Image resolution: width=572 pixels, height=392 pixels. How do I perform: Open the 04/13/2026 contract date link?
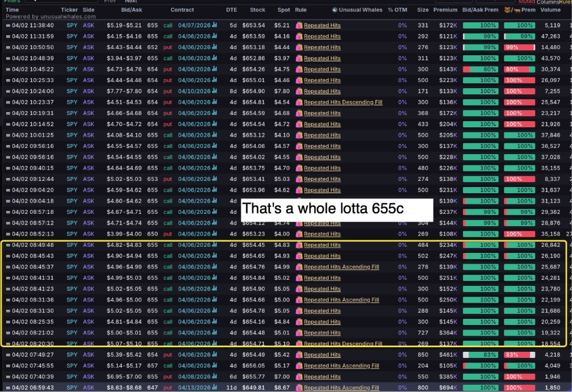click(x=194, y=388)
